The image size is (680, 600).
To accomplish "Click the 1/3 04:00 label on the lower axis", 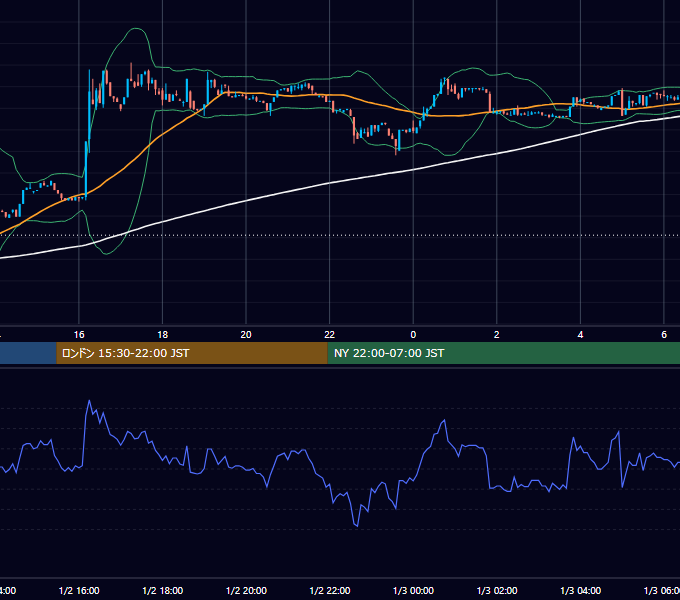I will pyautogui.click(x=581, y=590).
